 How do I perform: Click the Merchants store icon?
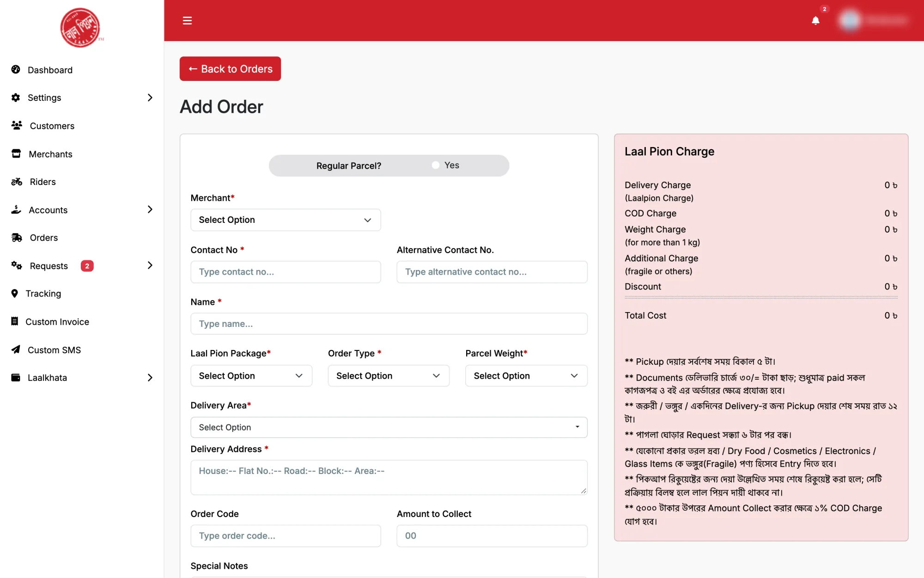pyautogui.click(x=16, y=154)
